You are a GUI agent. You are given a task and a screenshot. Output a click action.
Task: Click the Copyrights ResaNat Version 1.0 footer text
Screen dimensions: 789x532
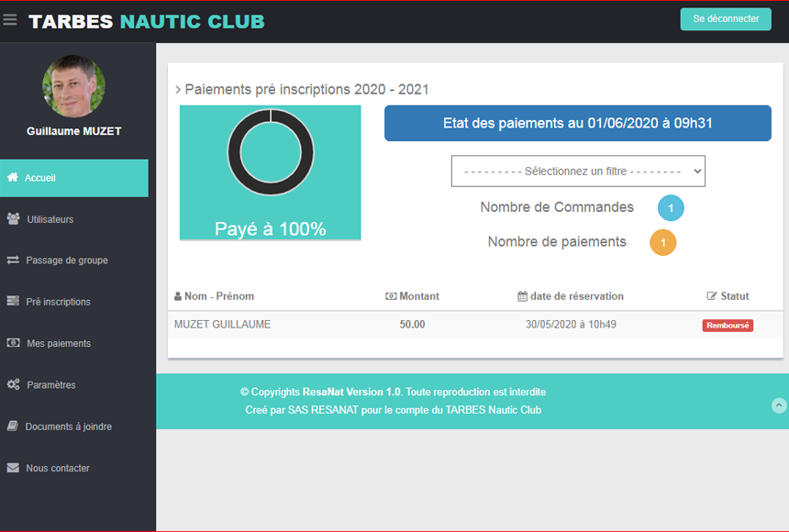click(393, 392)
